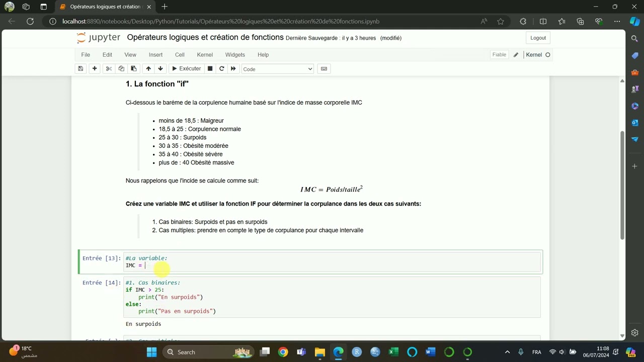Viewport: 644px width, 362px height.
Task: Interrupt the kernel with the stop icon
Action: pos(210,68)
